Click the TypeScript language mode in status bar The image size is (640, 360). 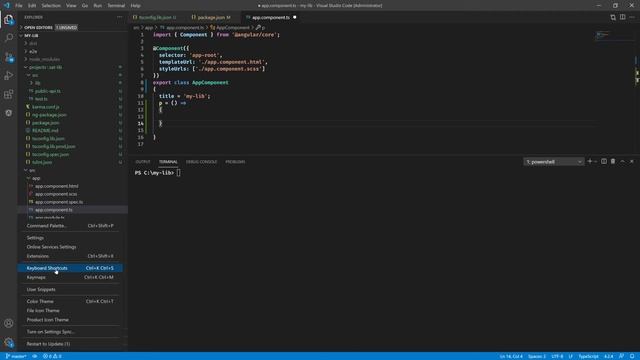click(588, 356)
